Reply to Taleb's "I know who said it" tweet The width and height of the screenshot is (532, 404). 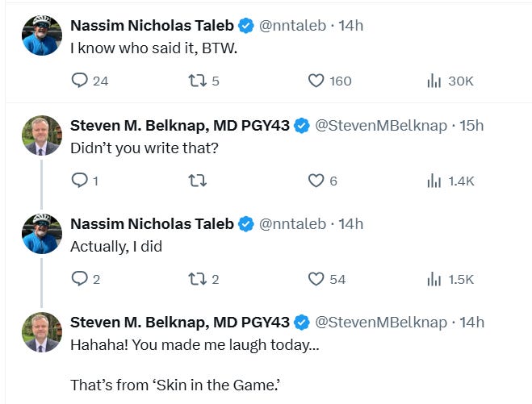79,81
